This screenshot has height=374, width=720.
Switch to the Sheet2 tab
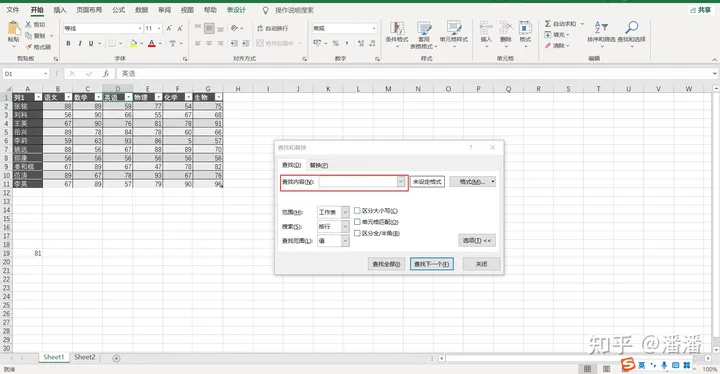(84, 357)
